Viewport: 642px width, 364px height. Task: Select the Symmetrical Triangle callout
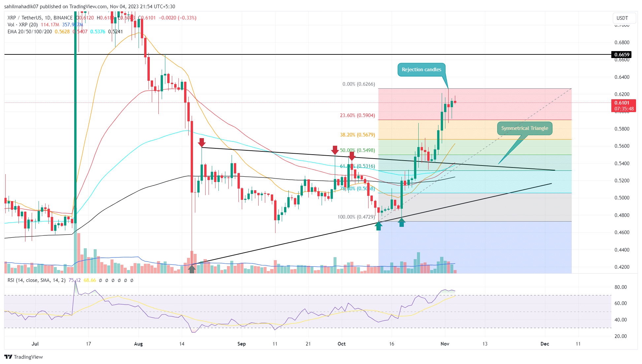[525, 128]
